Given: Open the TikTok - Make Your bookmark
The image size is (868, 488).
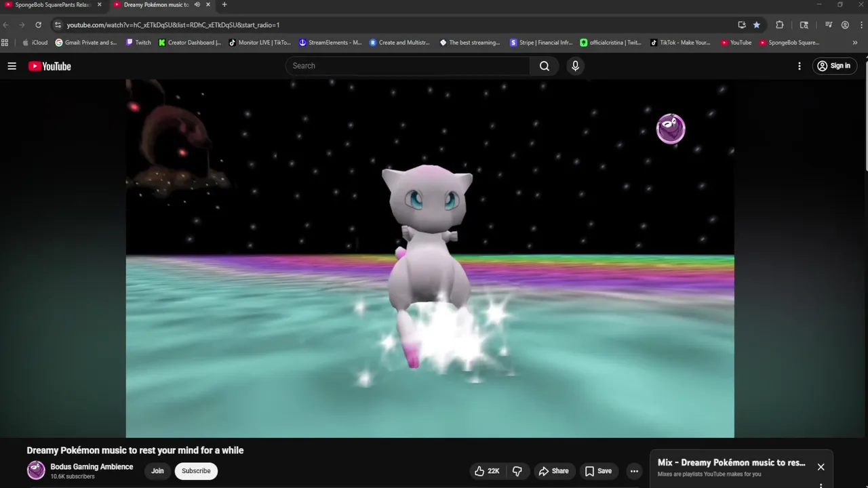Looking at the screenshot, I should tap(681, 43).
